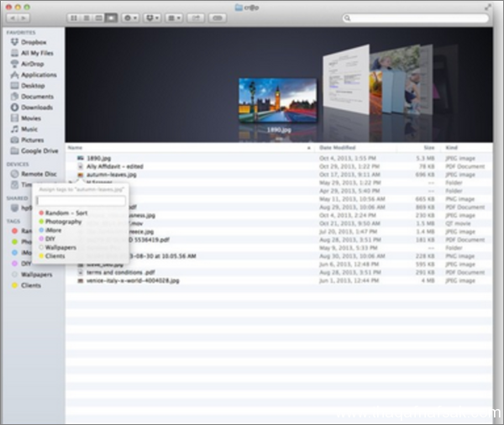The image size is (504, 425).
Task: Click the document preview in Cover Flow
Action: (x=346, y=79)
